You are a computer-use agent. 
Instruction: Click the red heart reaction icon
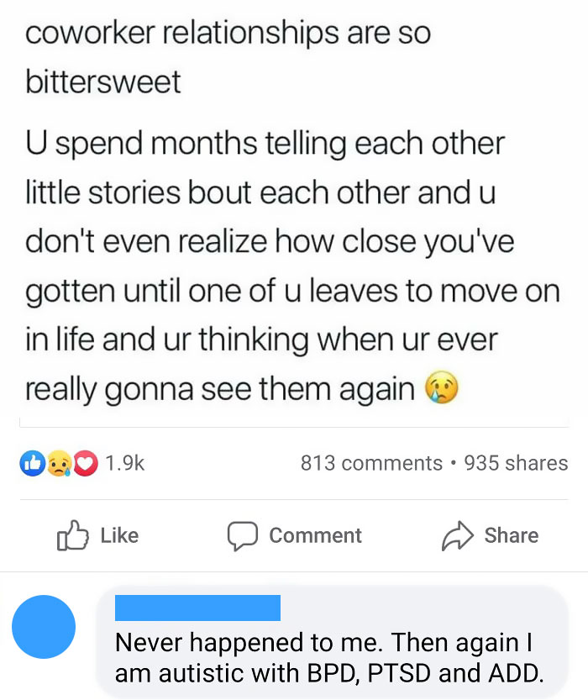click(x=86, y=463)
